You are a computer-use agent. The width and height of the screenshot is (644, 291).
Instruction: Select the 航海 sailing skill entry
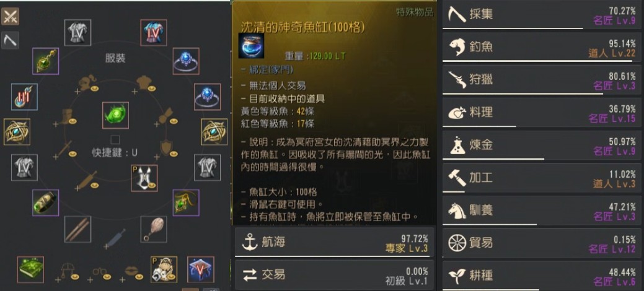(x=334, y=242)
